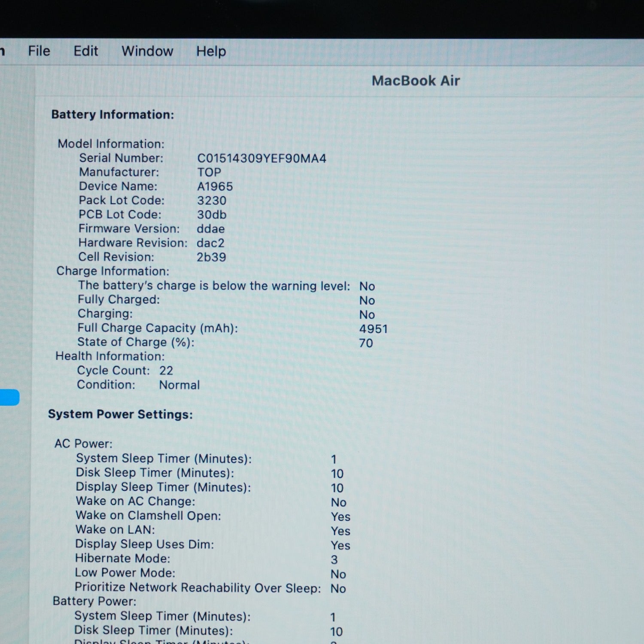The height and width of the screenshot is (644, 644).
Task: Click Wake on Clamshell Open Yes value
Action: (340, 517)
